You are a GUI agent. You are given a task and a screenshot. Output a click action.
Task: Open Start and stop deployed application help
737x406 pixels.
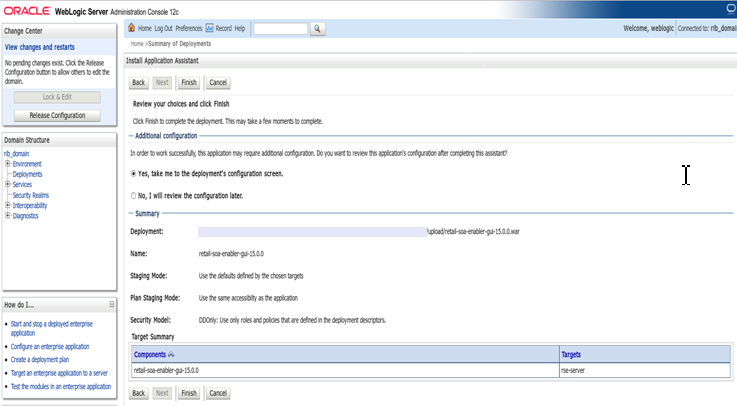52,328
